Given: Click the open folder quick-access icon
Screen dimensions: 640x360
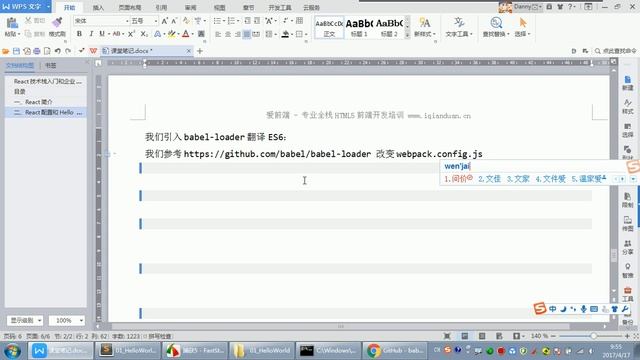Looking at the screenshot, I should point(6,51).
